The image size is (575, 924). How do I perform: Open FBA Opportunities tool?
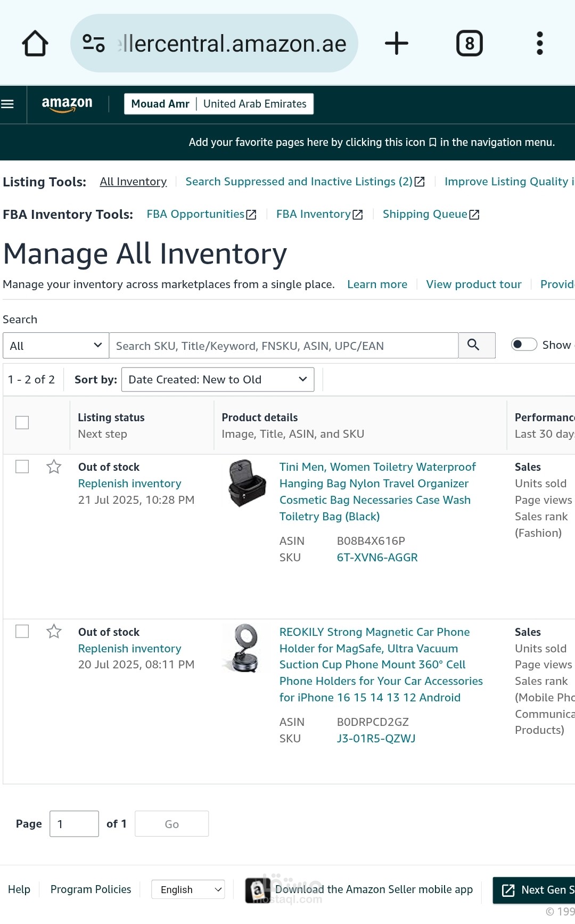click(x=201, y=214)
